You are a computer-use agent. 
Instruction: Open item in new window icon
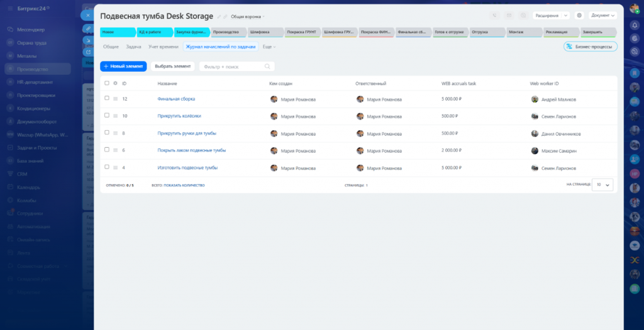point(88,52)
